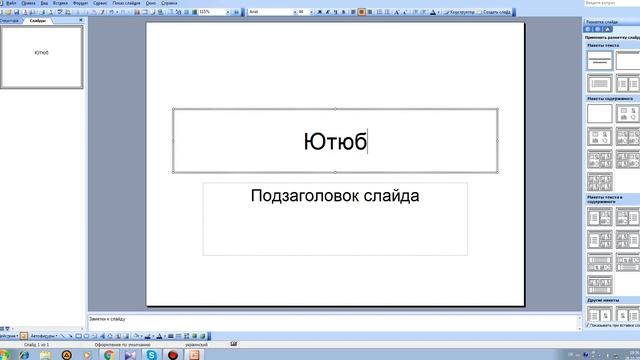Click the spell-check book icon in the status bar
The width and height of the screenshot is (640, 360).
tap(233, 344)
